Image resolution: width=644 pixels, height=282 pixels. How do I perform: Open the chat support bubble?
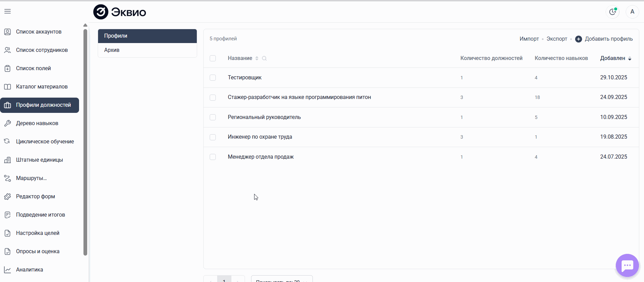pos(627,265)
